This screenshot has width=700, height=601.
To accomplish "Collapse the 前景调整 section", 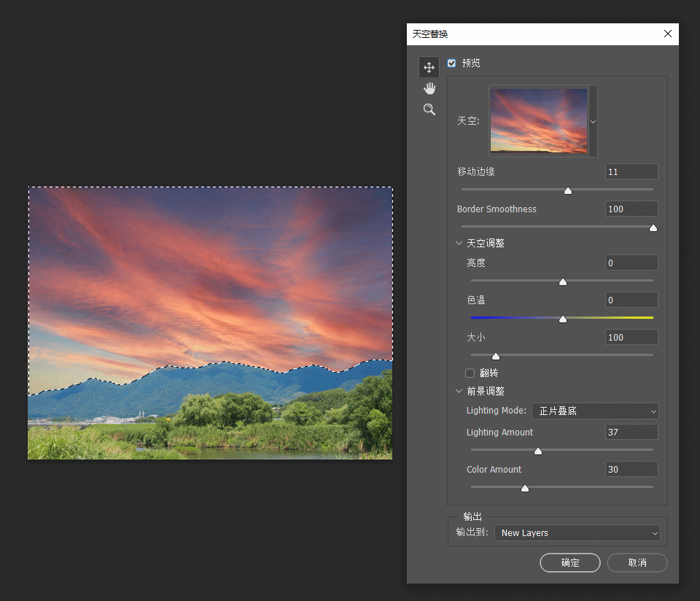I will tap(459, 390).
